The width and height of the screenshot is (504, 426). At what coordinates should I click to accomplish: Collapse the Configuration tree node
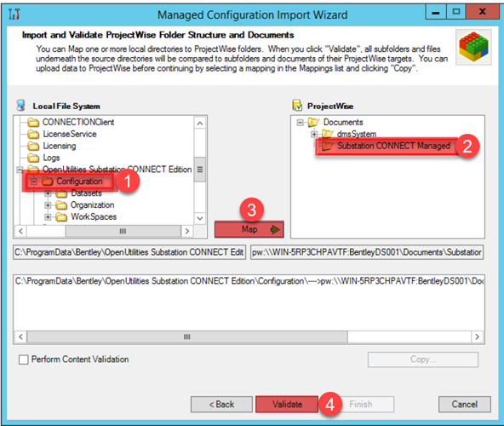point(33,181)
